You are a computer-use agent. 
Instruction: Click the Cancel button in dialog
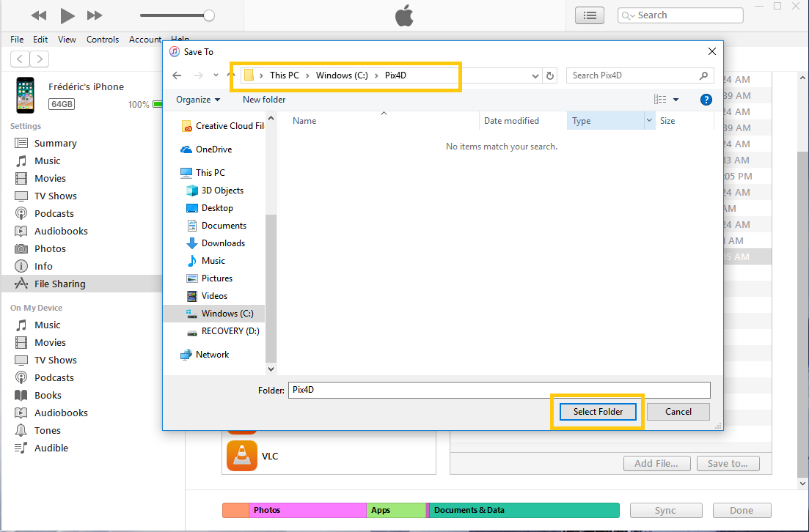click(678, 411)
